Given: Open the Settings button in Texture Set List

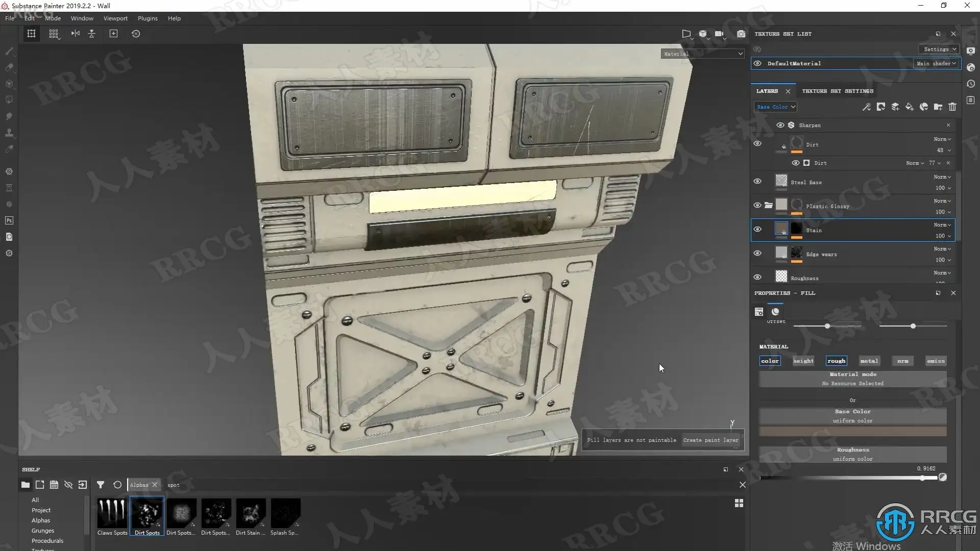Looking at the screenshot, I should (x=939, y=49).
